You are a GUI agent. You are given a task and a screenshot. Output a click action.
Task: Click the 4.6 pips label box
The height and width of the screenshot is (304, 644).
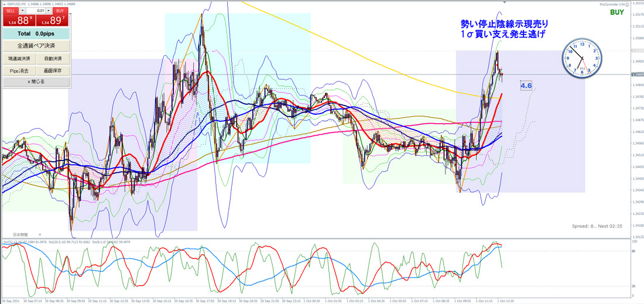[526, 86]
